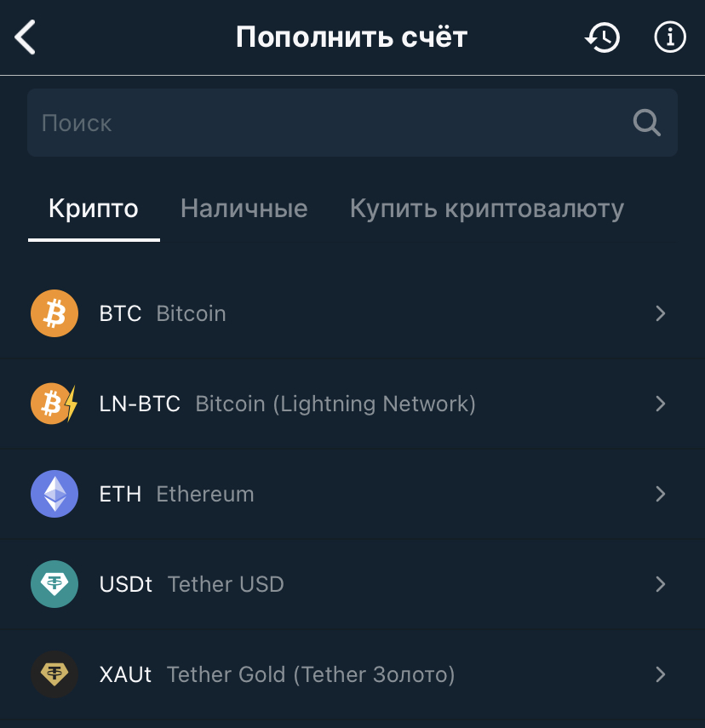Choose Bitcoin (Lightning Network) label
705x728 pixels.
tap(335, 404)
